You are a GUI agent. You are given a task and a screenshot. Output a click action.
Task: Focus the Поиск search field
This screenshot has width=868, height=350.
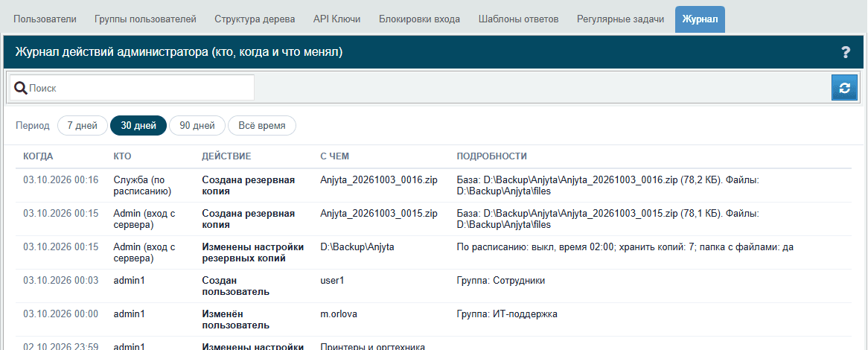[132, 88]
